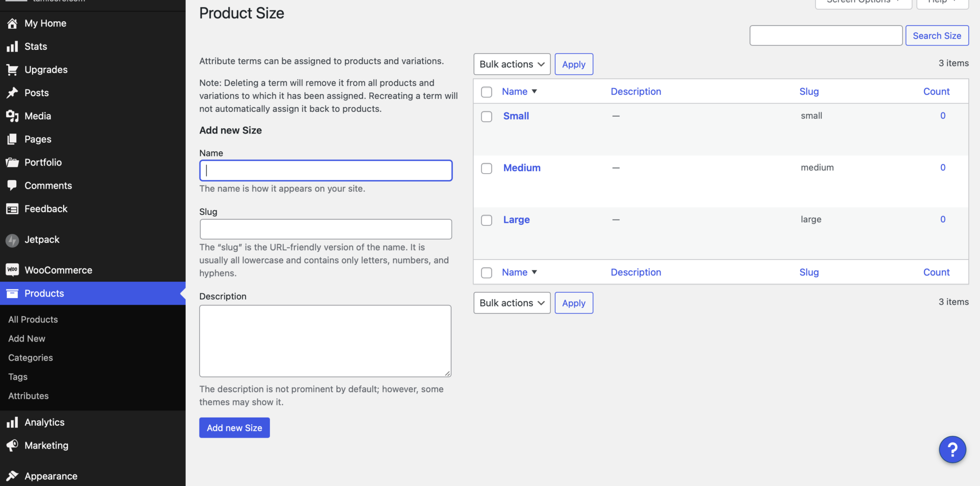
Task: Click the Upgrades cart icon
Action: (12, 70)
